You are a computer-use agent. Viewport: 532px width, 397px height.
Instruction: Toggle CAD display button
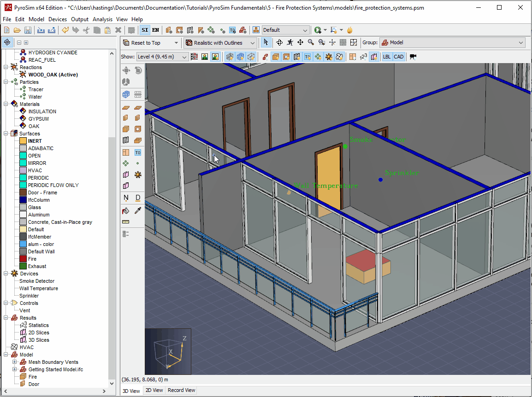pos(399,57)
